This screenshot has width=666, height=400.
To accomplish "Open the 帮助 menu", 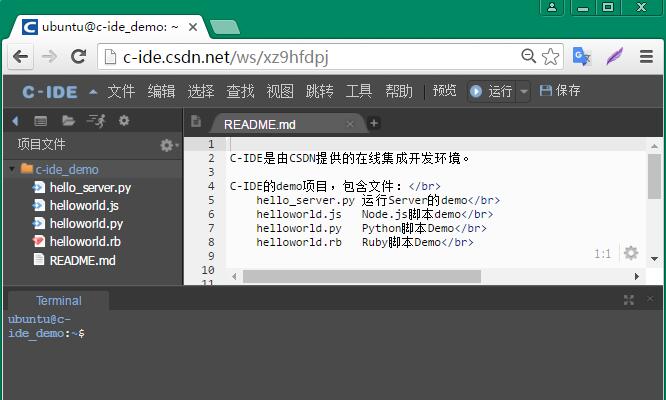I will coord(399,91).
